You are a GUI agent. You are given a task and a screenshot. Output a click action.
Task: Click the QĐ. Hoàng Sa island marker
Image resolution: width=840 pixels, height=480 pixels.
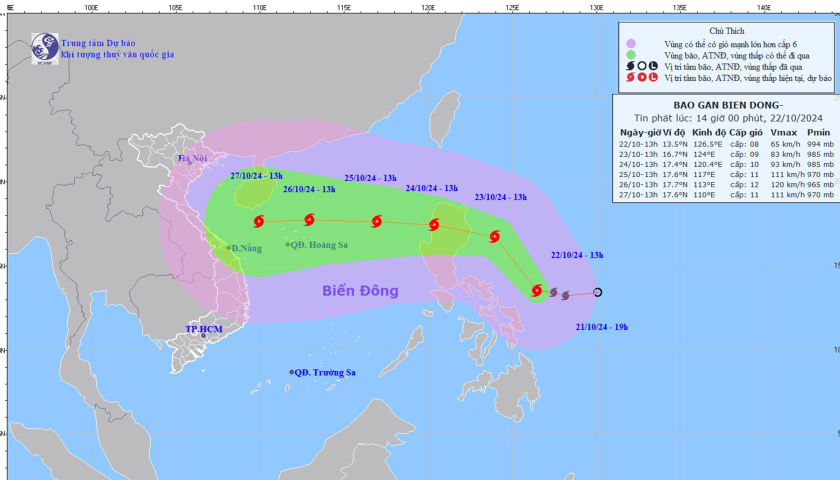(x=288, y=245)
